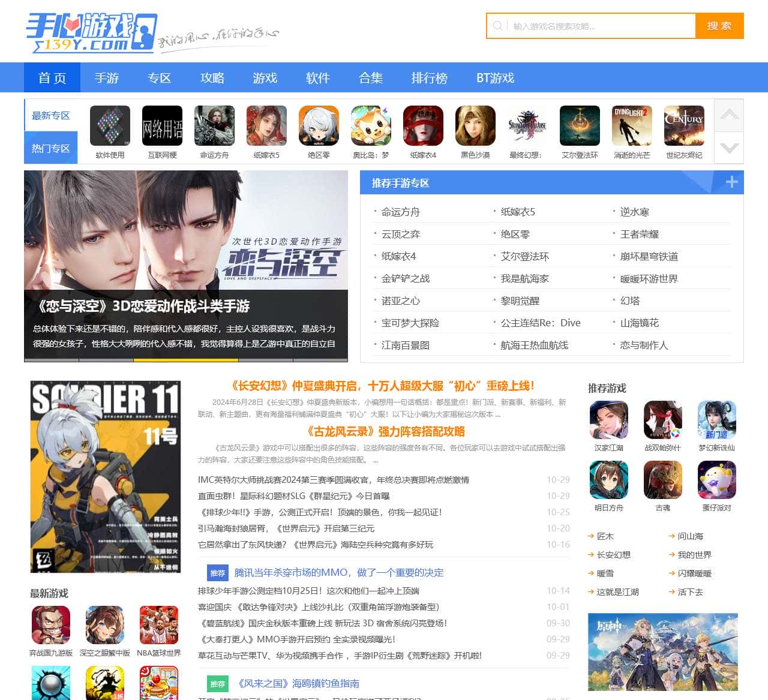Open the 腾讯当年杀穿市场的MMO article link

pyautogui.click(x=339, y=573)
